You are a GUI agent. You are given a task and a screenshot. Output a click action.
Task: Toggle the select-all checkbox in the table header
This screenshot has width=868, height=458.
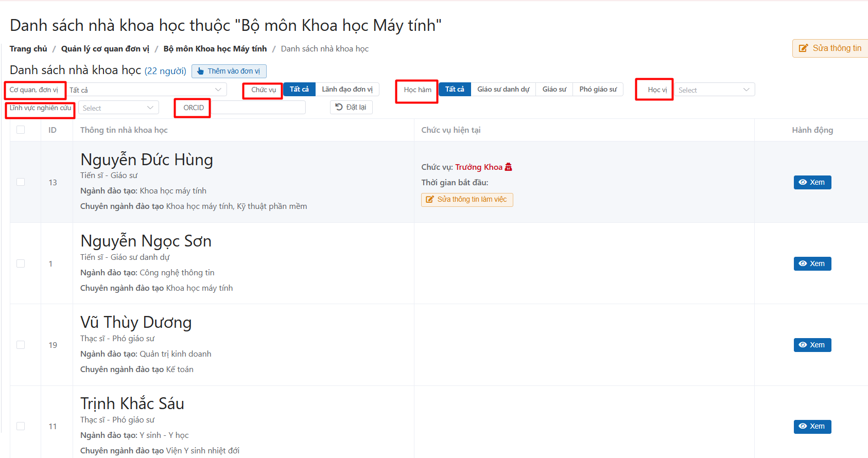[x=21, y=130]
